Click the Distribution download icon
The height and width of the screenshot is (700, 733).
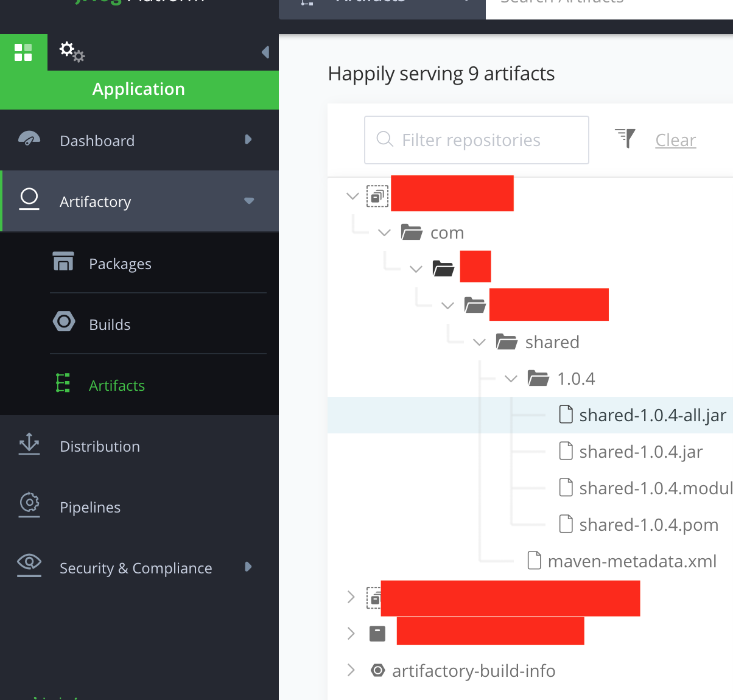(29, 444)
